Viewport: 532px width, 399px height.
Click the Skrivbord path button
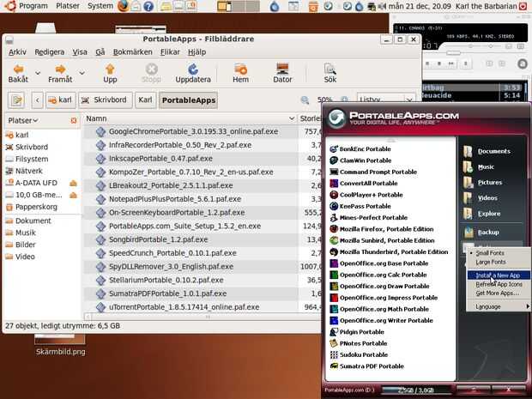coord(106,100)
